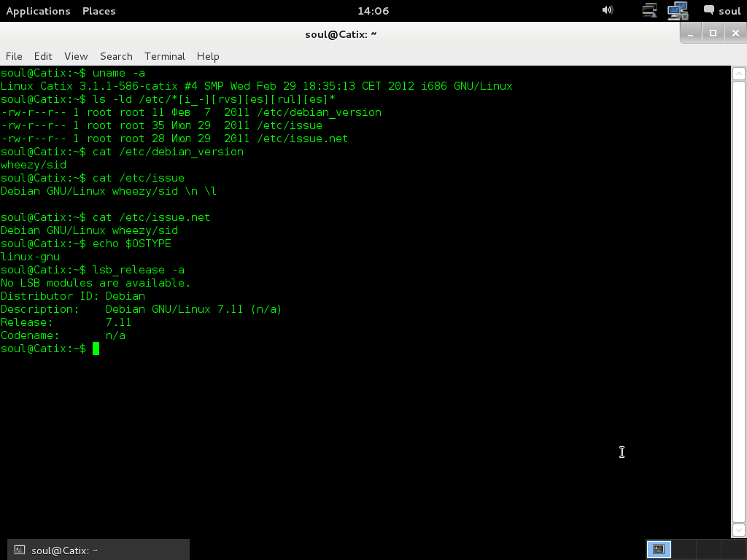Image resolution: width=747 pixels, height=560 pixels.
Task: Open the volume speaker icon
Action: coord(608,10)
